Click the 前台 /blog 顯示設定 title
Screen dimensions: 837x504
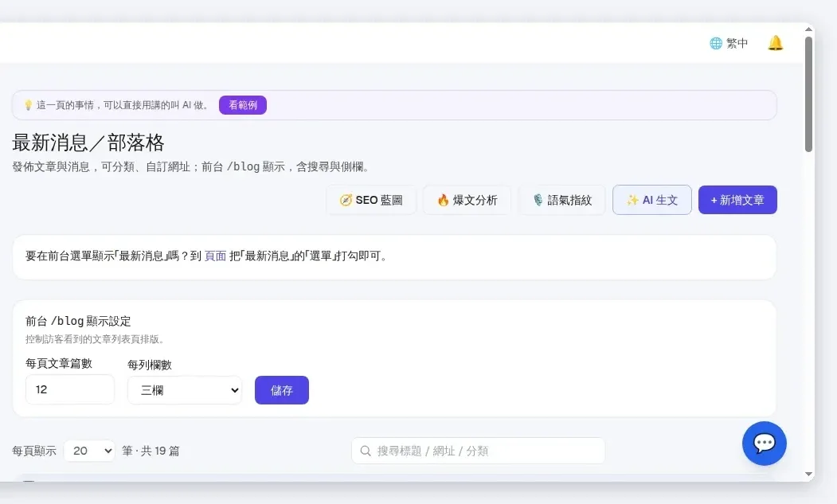pos(78,321)
